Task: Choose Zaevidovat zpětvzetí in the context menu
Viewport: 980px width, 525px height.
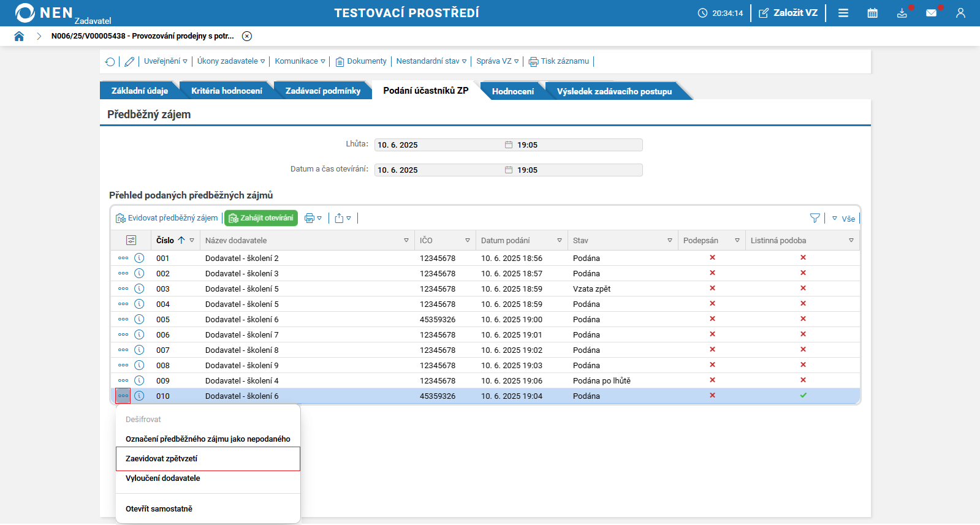Action: pyautogui.click(x=162, y=459)
